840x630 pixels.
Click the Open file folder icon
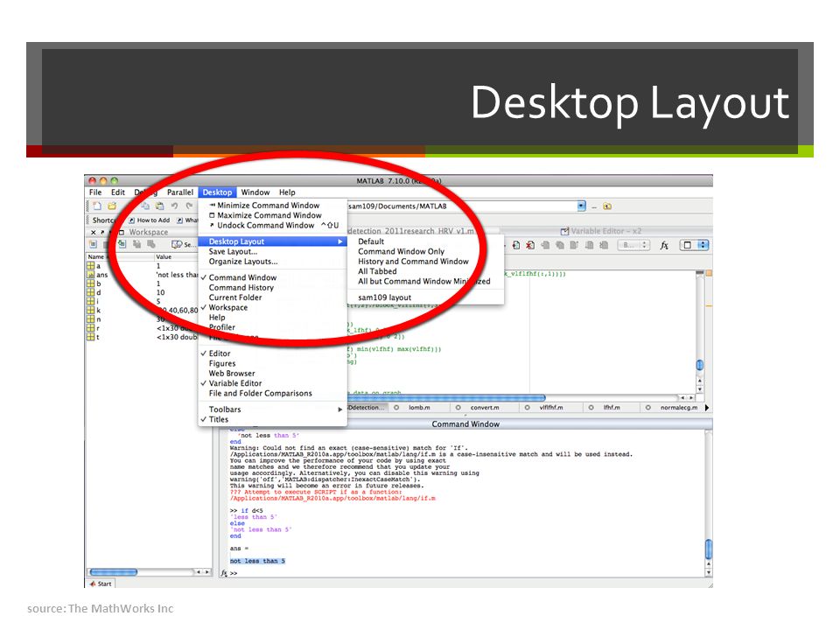coord(112,206)
